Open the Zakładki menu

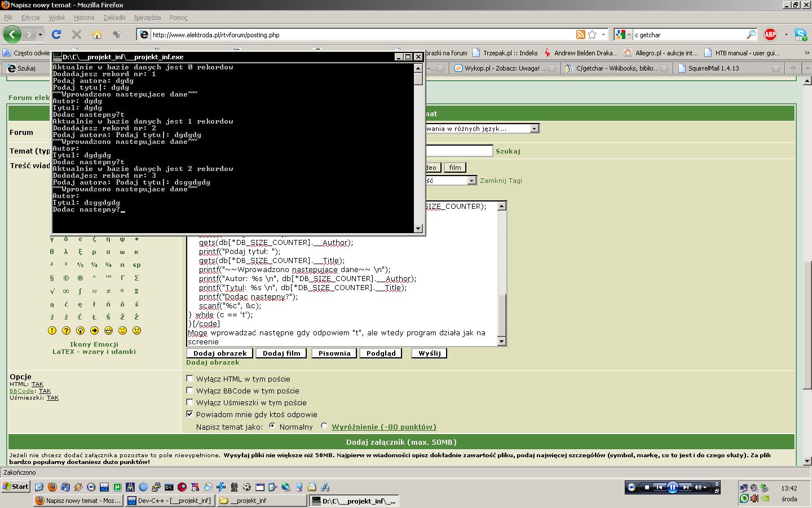point(114,17)
